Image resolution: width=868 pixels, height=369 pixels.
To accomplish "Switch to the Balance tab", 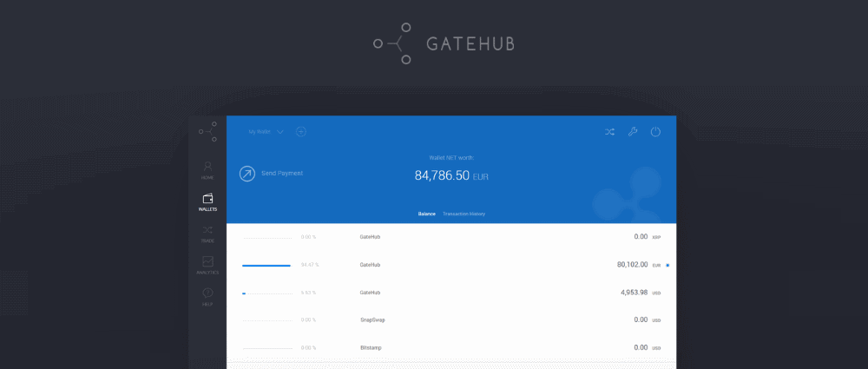I will pos(426,214).
